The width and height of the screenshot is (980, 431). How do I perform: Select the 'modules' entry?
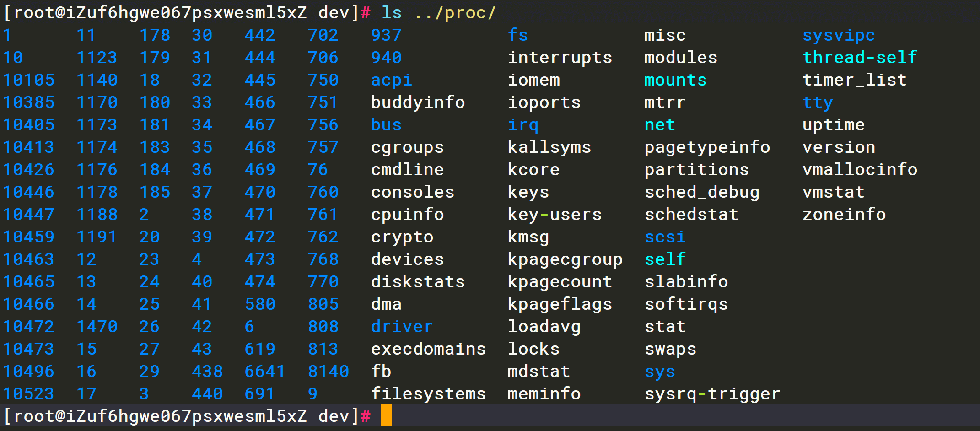[681, 57]
